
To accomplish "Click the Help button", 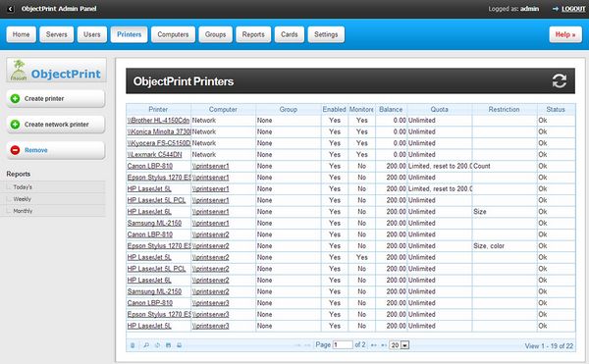I will click(x=565, y=34).
